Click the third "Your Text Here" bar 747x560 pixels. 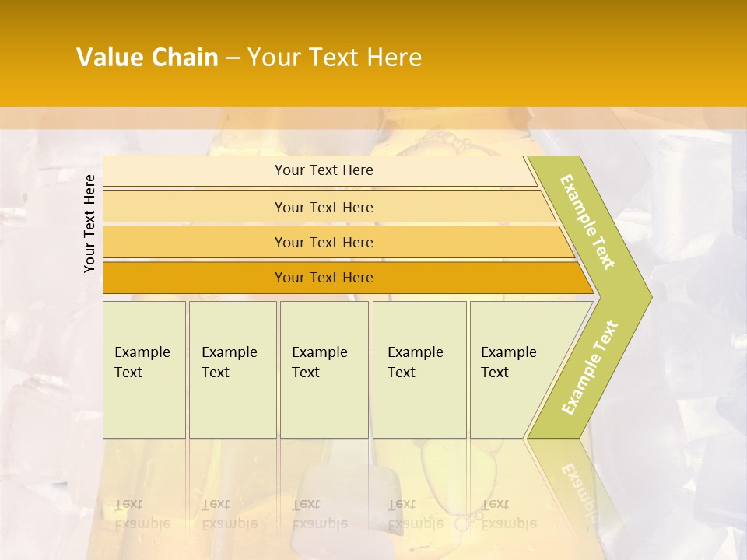(x=323, y=242)
